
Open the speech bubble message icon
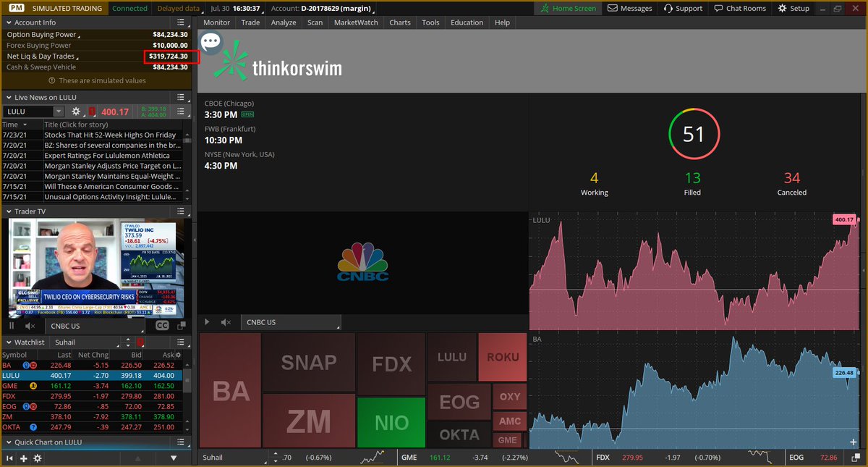point(210,42)
